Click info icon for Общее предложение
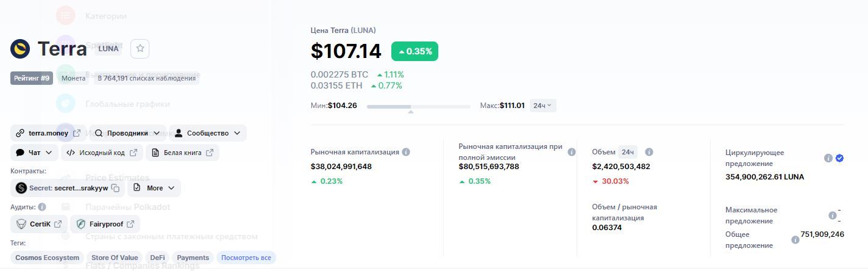This screenshot has height=271, width=868. tap(795, 240)
